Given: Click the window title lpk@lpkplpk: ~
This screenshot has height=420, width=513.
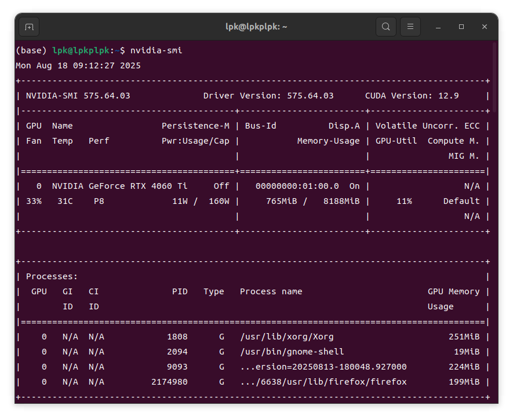Looking at the screenshot, I should (256, 27).
